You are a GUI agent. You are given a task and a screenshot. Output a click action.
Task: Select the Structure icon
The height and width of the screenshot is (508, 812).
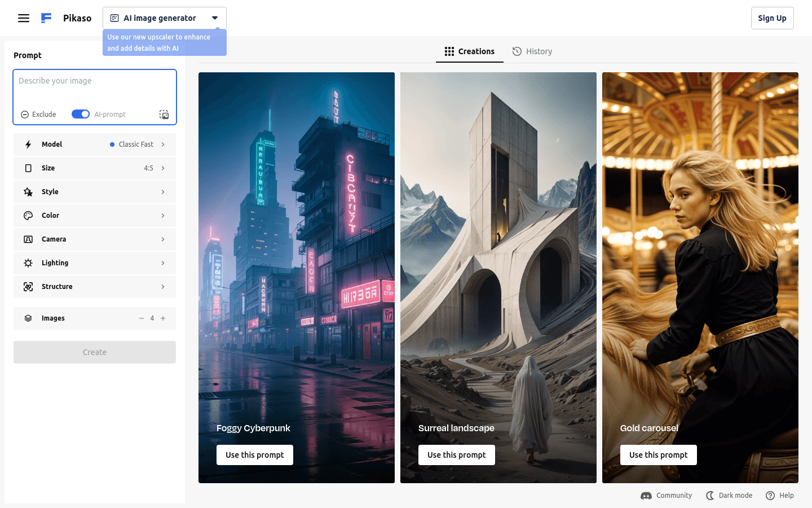coord(28,286)
